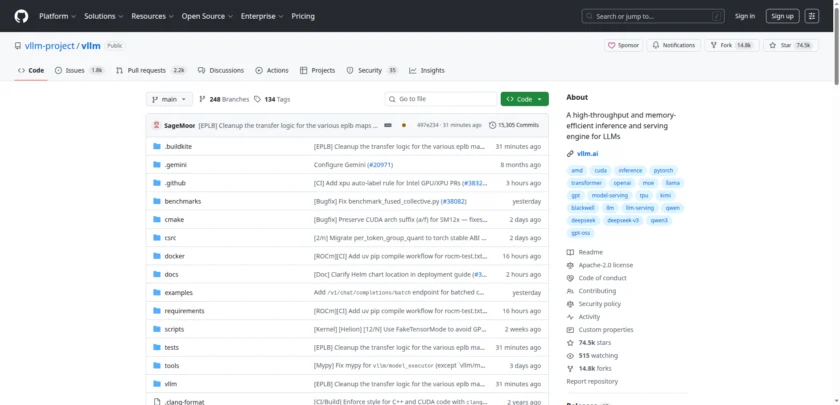Open the Platform dropdown menu
The width and height of the screenshot is (840, 405).
[x=57, y=16]
